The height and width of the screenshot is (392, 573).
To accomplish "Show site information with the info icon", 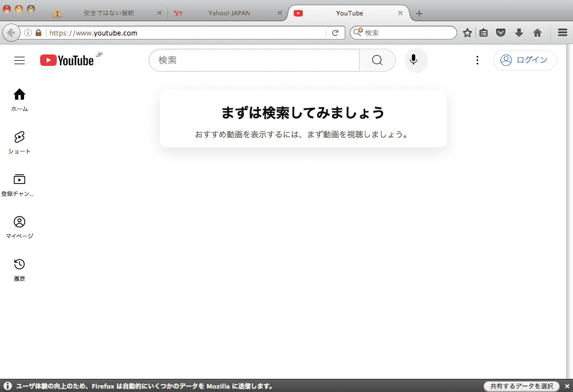I will pyautogui.click(x=28, y=33).
